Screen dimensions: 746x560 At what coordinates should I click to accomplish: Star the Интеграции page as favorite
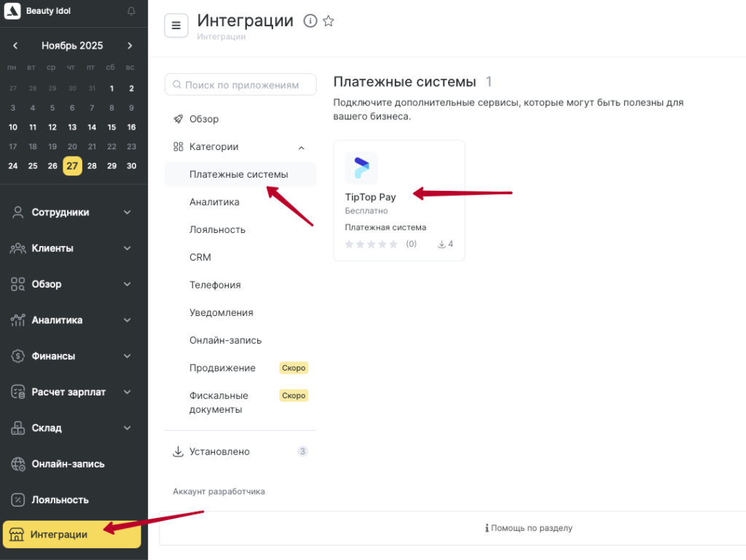[329, 21]
